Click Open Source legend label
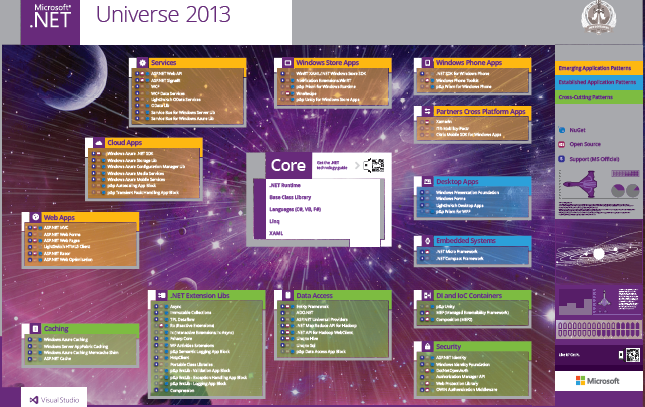The image size is (645, 407). tap(585, 144)
